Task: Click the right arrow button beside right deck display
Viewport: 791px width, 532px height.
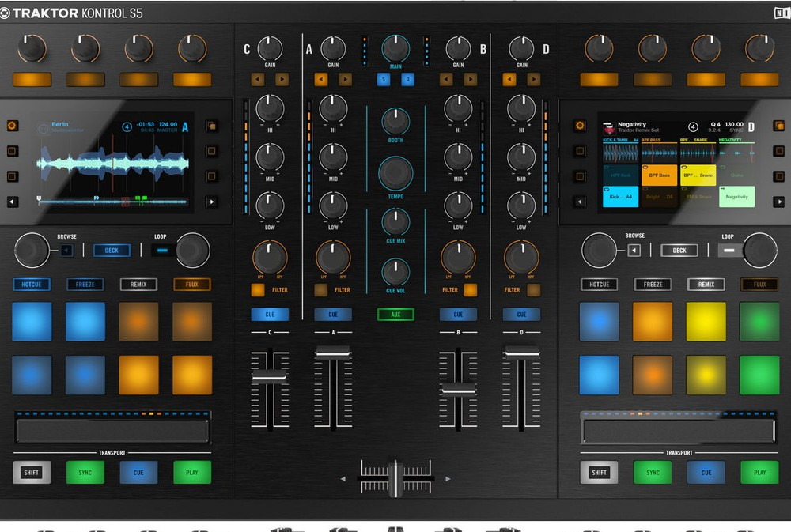Action: coord(779,202)
